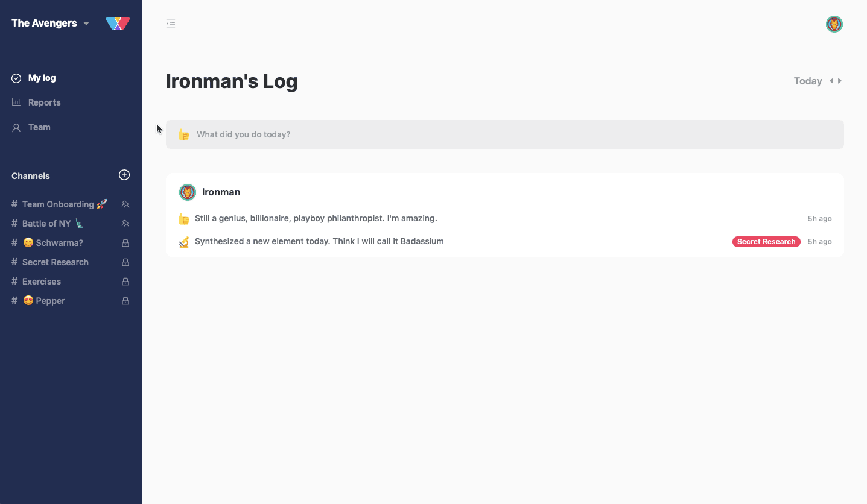
Task: Click the members icon beside Battle of NY
Action: (x=125, y=224)
